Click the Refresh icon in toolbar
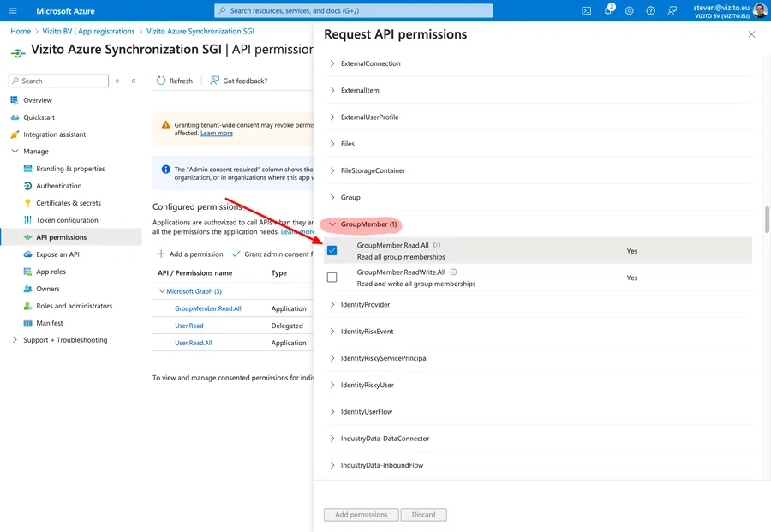 pyautogui.click(x=161, y=81)
